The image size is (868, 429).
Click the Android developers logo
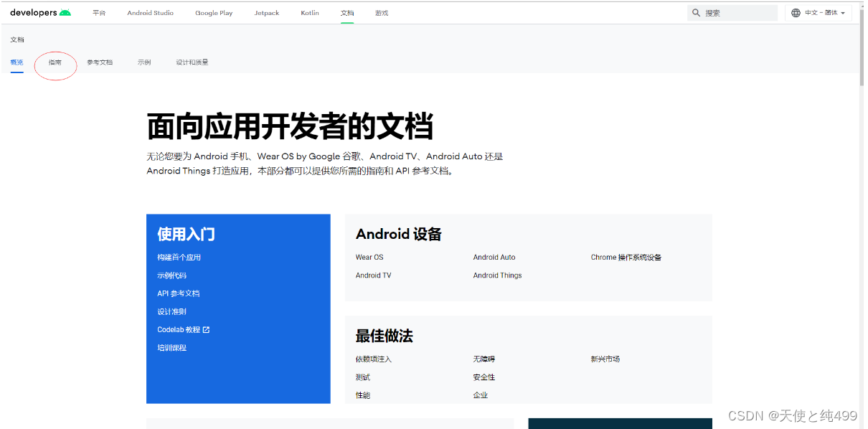(40, 13)
